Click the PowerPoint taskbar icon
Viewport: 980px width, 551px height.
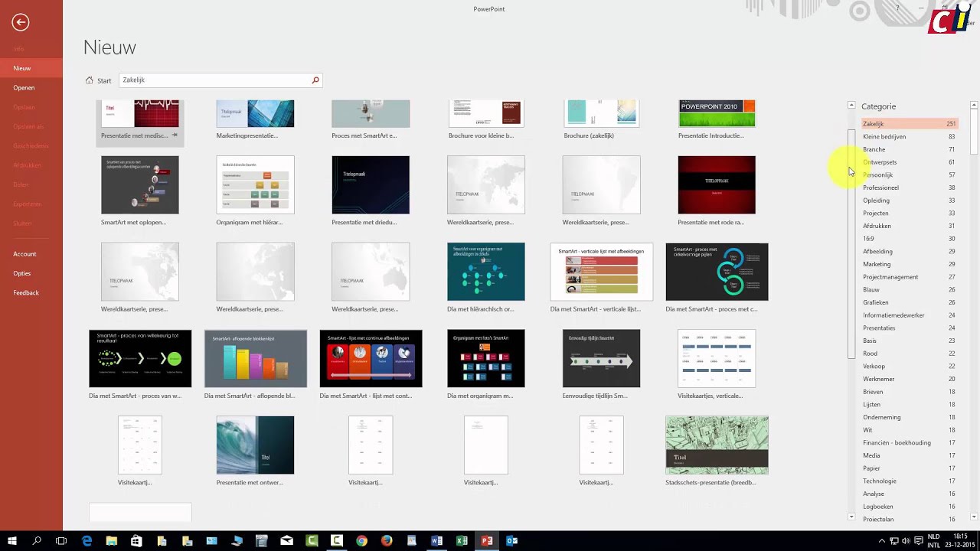pyautogui.click(x=487, y=540)
